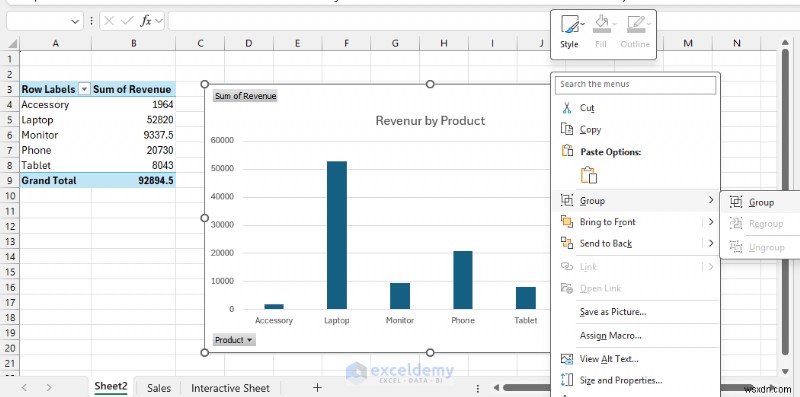Switch to the Interactive Sheet tab
This screenshot has height=397, width=800.
click(x=230, y=388)
